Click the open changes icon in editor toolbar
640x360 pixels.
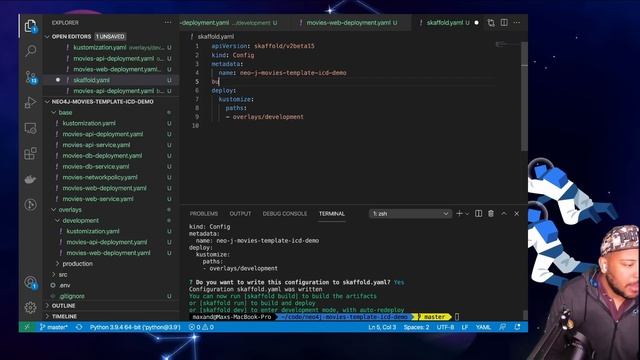[491, 23]
